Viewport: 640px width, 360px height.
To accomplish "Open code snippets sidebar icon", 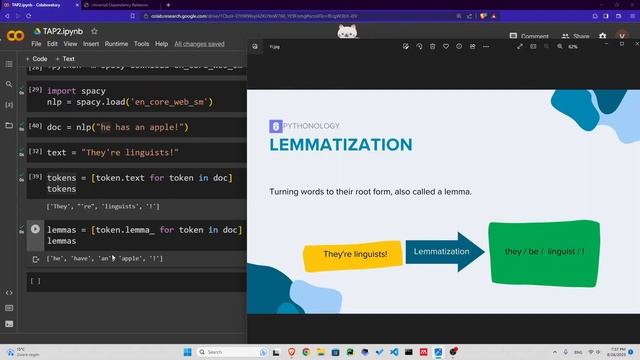I will [x=9, y=293].
